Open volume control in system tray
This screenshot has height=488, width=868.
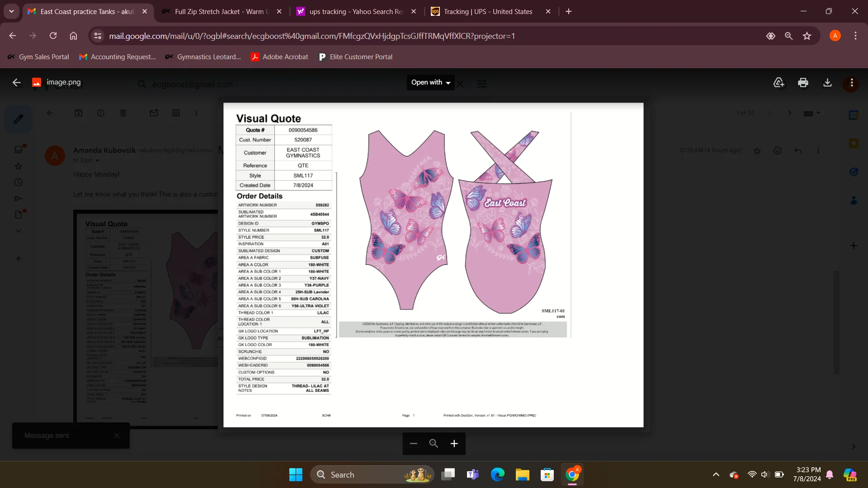point(765,474)
